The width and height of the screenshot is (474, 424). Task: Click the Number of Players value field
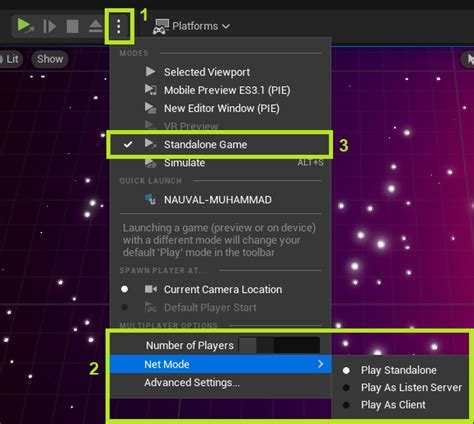tap(279, 345)
